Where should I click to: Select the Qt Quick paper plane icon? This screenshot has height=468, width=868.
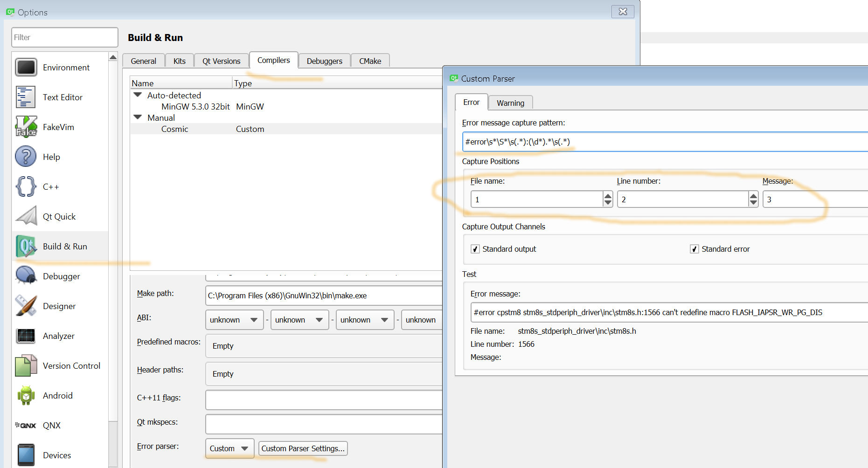point(26,216)
